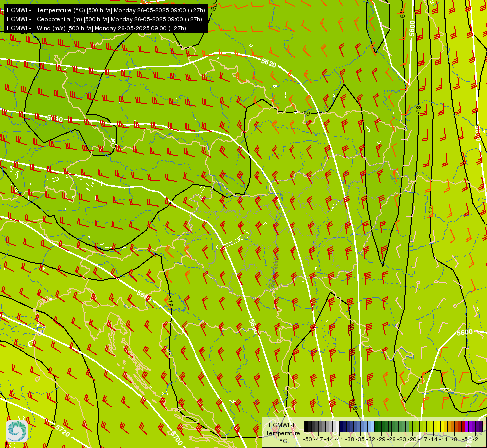Select the ECMWF-E Wind (m/s) title line

[97, 28]
